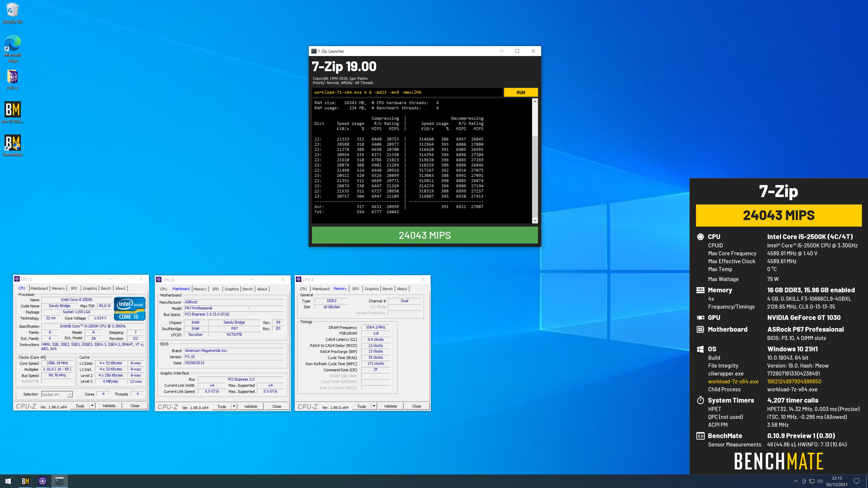Click Tools button in CPU window
Image resolution: width=868 pixels, height=488 pixels.
pos(80,406)
